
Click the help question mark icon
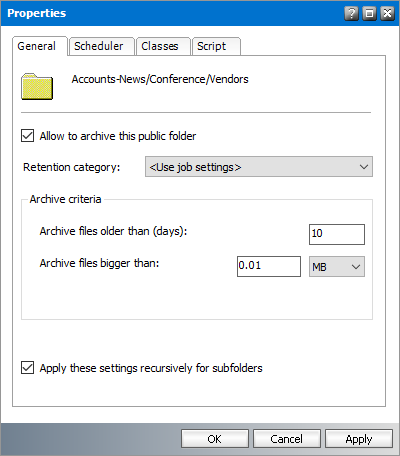(351, 14)
